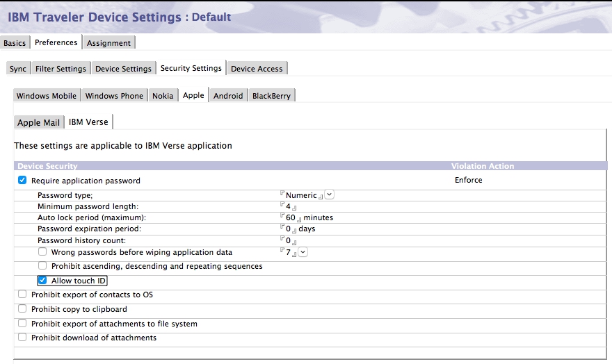Select the Security Settings tab

tap(191, 68)
